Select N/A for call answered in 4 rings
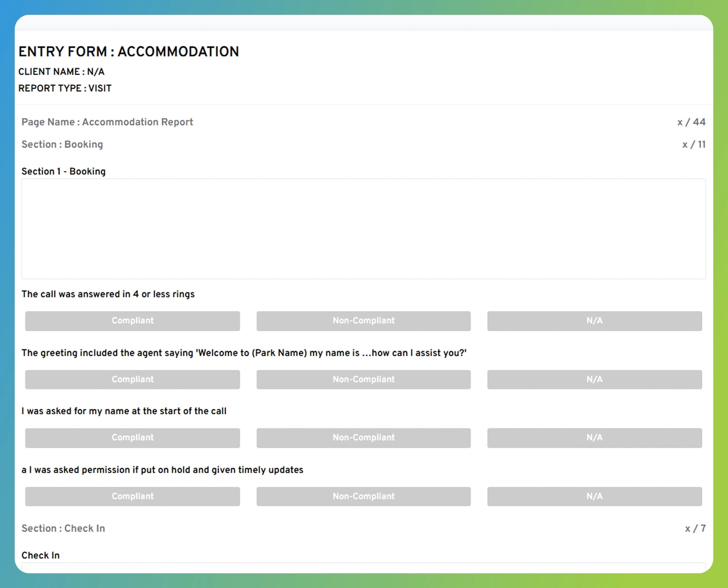 [x=595, y=321]
